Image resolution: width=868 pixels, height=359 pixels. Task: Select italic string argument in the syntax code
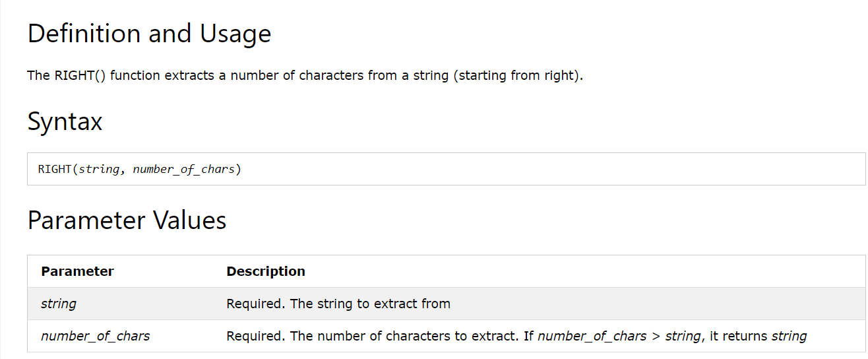click(x=99, y=170)
